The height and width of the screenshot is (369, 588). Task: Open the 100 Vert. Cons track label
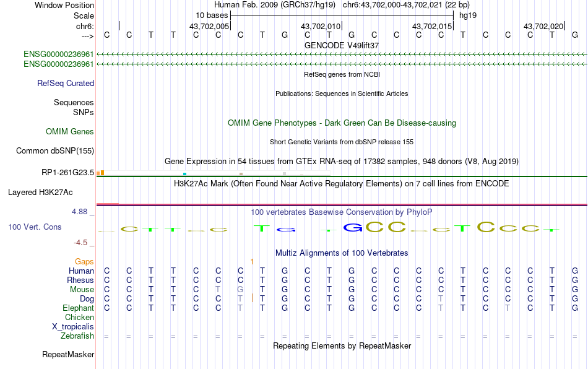point(35,227)
